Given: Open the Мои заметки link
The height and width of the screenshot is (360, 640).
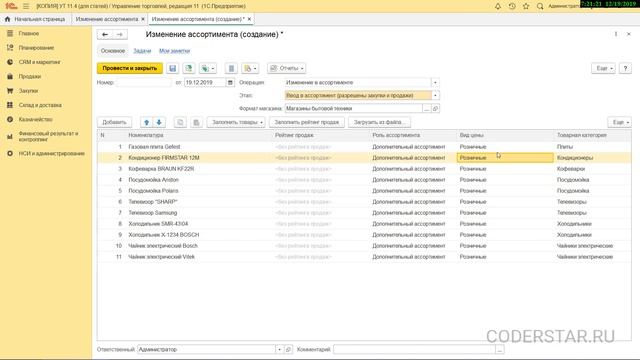Looking at the screenshot, I should [174, 51].
